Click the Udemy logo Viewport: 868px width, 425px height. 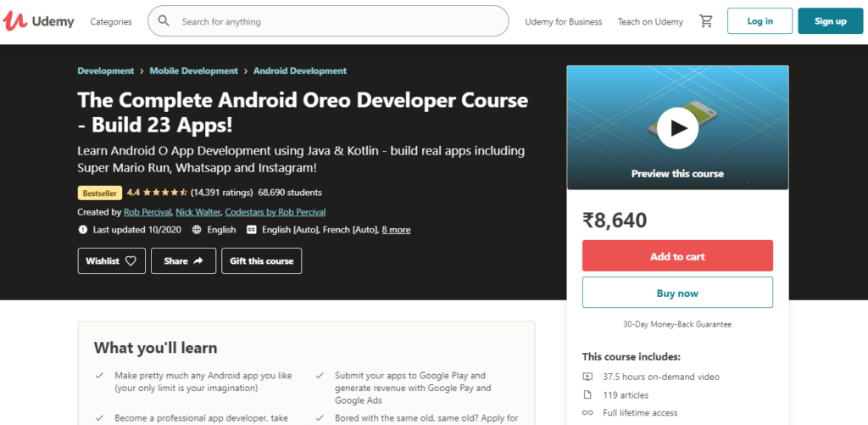pyautogui.click(x=38, y=21)
